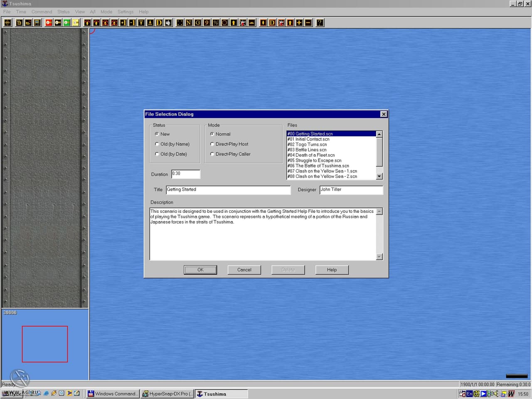Click the G toolbar icon
This screenshot has height=399, width=532.
click(198, 22)
